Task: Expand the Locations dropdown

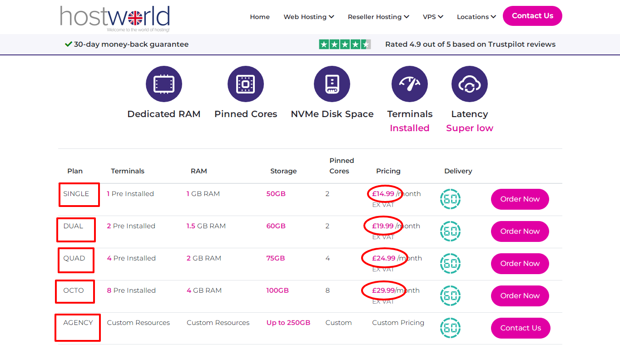Action: point(476,17)
